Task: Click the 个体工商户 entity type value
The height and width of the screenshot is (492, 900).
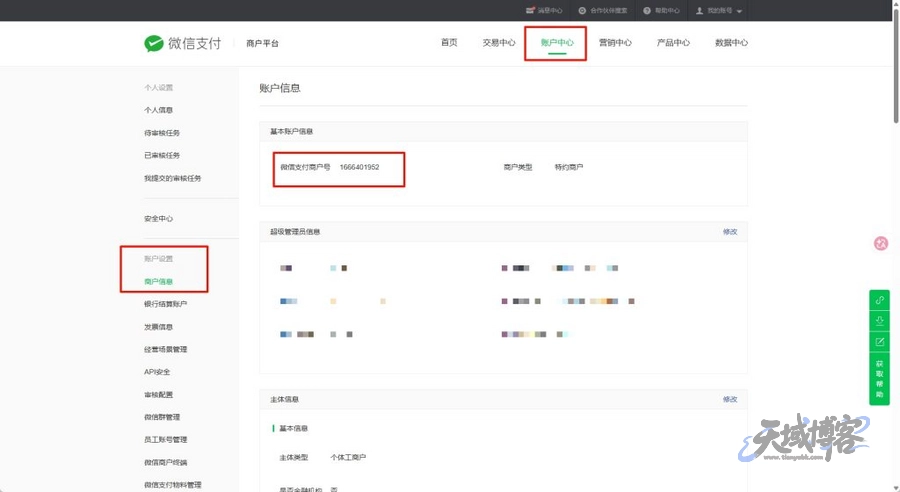Action: (348, 457)
